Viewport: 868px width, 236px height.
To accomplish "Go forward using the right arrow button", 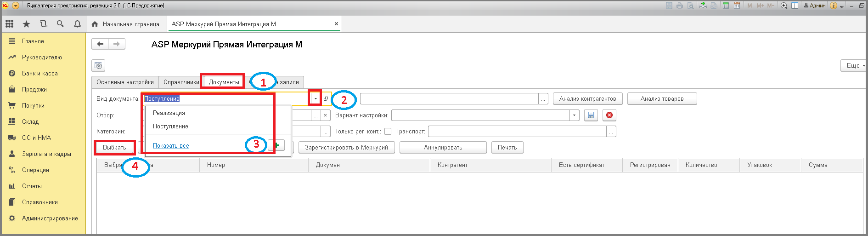I will click(117, 44).
